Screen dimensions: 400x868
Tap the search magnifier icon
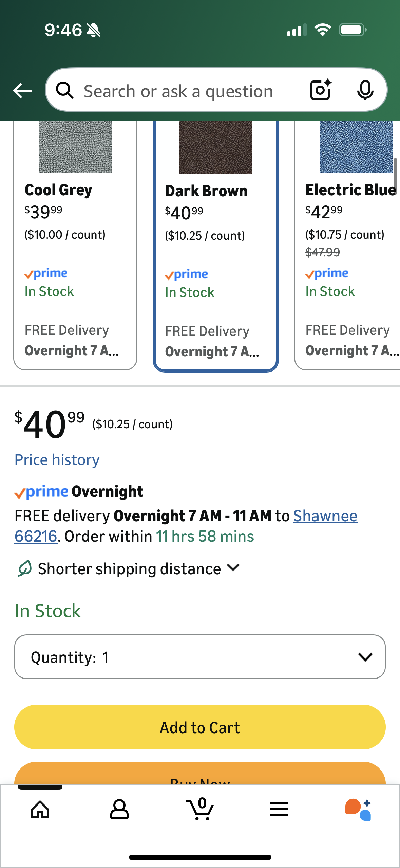pos(64,91)
